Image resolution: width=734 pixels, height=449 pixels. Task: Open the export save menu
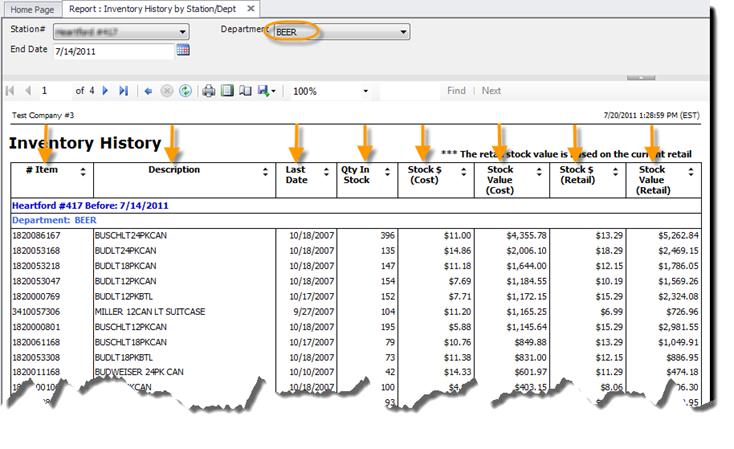point(266,91)
